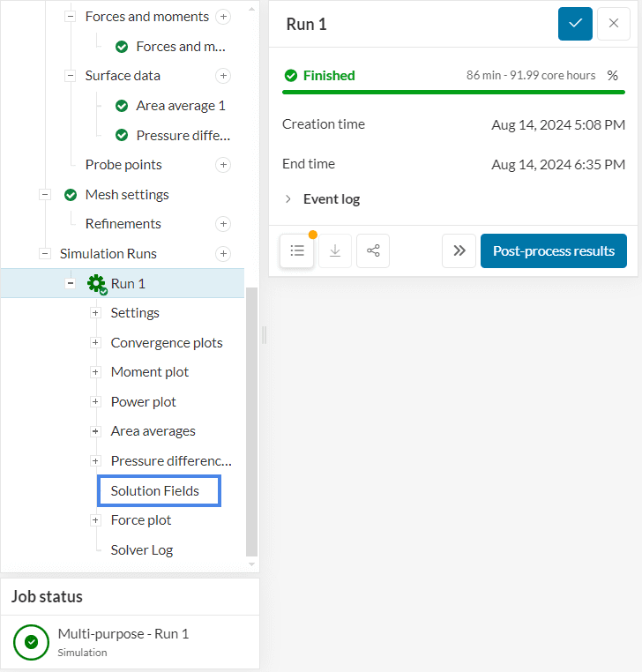This screenshot has height=672, width=642.
Task: Confirm Run 1 with the checkmark button
Action: coord(575,24)
